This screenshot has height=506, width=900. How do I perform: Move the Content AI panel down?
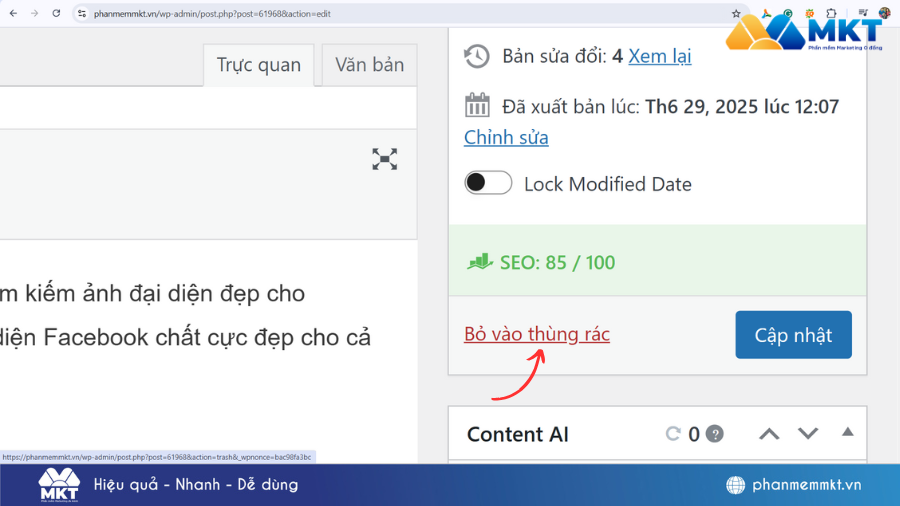point(808,434)
